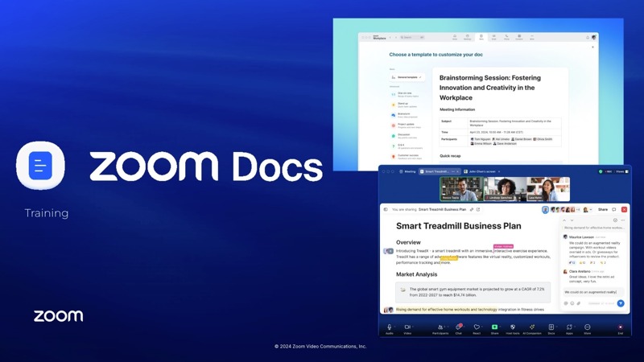Click Home icon in Zoom Workplace top bar
Viewport: 644px width, 362px height.
click(x=455, y=37)
